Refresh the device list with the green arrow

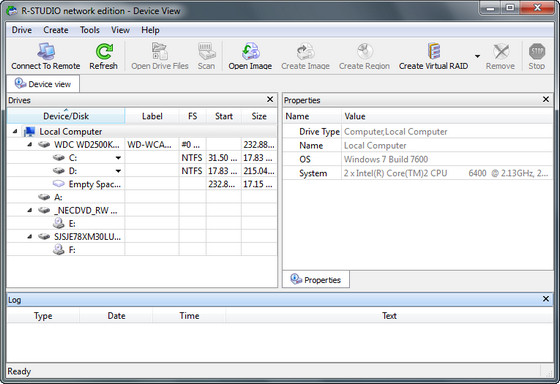point(104,51)
